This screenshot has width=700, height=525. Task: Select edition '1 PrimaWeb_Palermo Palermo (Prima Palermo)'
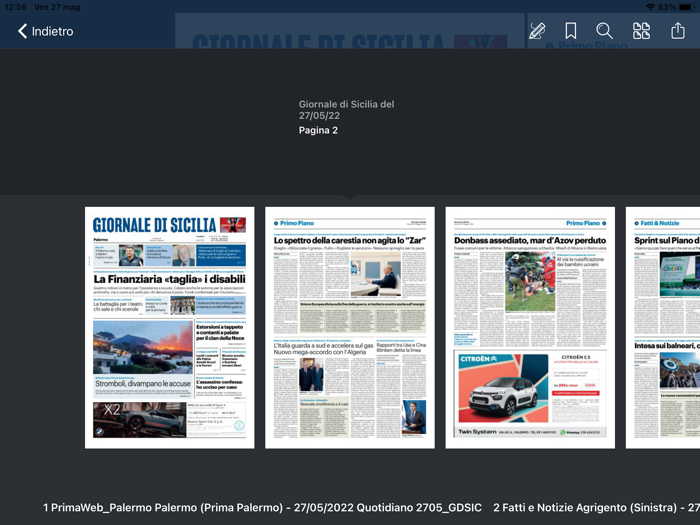coord(262,508)
